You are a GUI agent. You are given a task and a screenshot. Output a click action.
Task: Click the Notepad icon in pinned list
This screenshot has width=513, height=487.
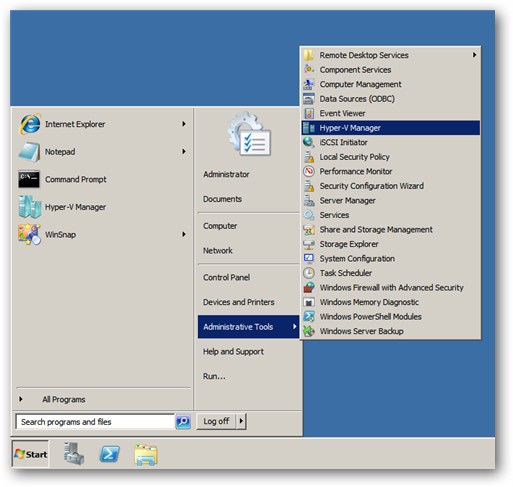pos(30,152)
